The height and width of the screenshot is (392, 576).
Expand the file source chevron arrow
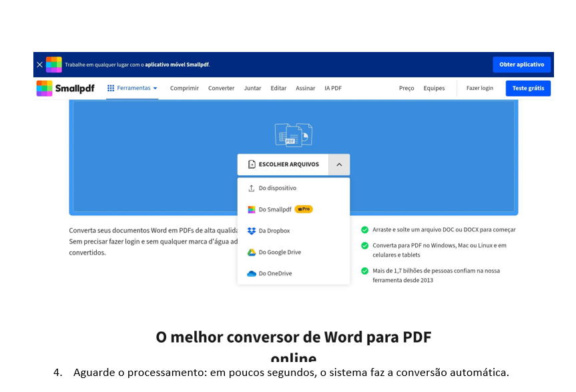tap(339, 165)
